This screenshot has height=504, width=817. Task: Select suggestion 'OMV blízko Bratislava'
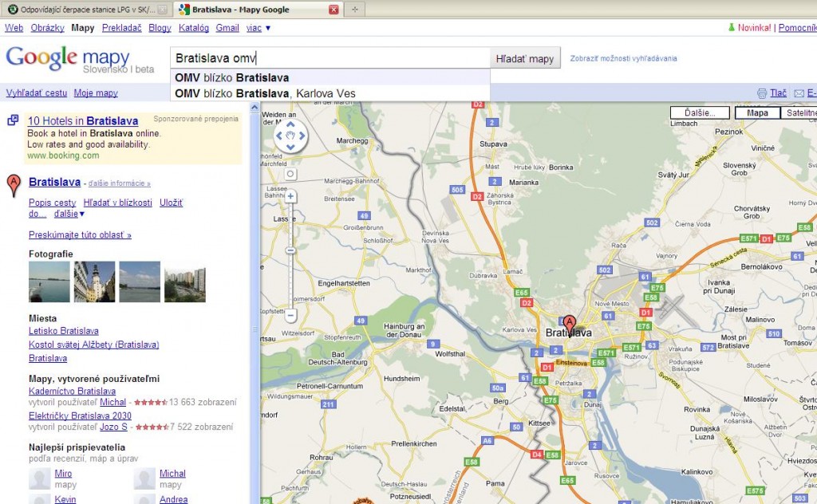click(x=330, y=77)
